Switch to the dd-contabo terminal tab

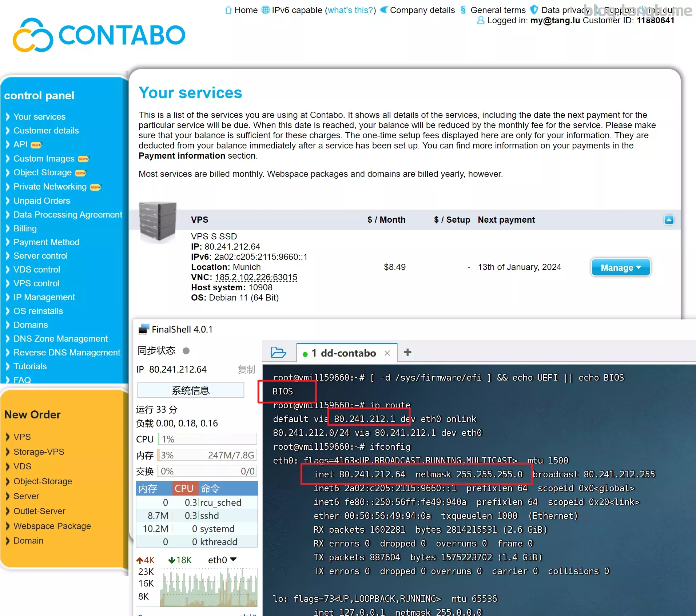coord(343,353)
